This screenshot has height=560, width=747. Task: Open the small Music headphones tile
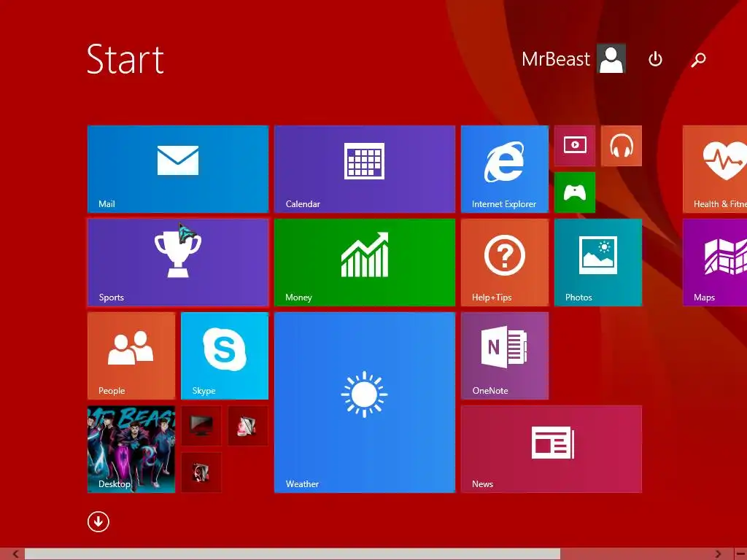pyautogui.click(x=622, y=146)
